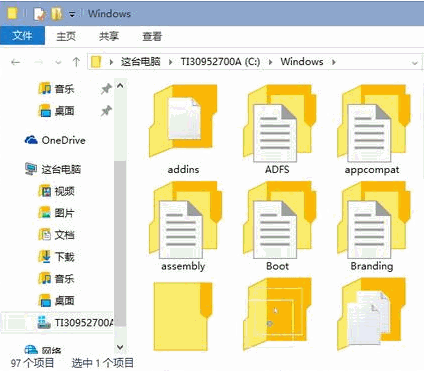Click the address bar folder icon
This screenshot has height=371, width=424.
96,62
